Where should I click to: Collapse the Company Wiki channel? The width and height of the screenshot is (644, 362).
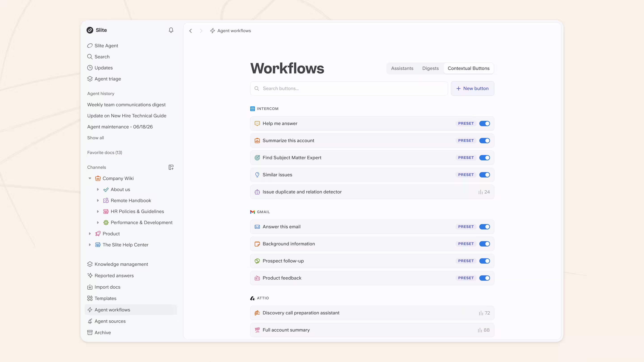90,178
